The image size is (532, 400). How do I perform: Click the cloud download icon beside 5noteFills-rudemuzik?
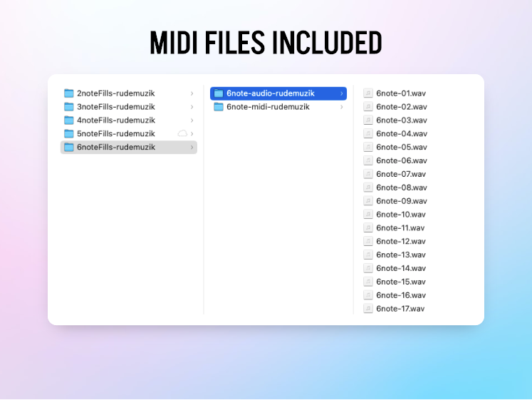click(x=182, y=133)
